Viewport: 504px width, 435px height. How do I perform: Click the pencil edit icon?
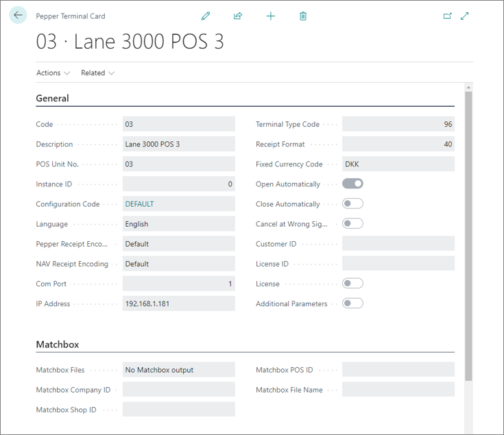tap(206, 16)
